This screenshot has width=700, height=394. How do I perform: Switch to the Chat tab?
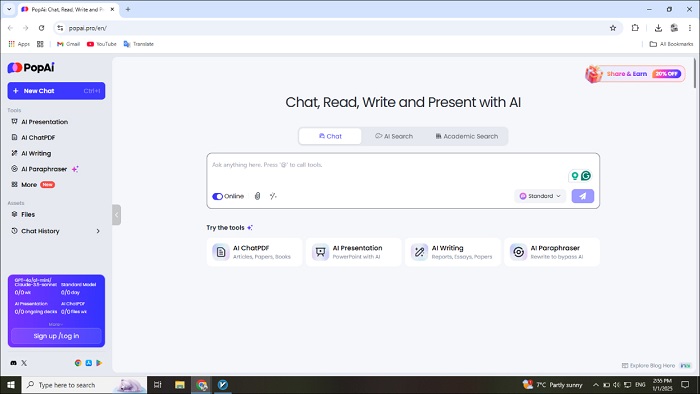pyautogui.click(x=330, y=136)
